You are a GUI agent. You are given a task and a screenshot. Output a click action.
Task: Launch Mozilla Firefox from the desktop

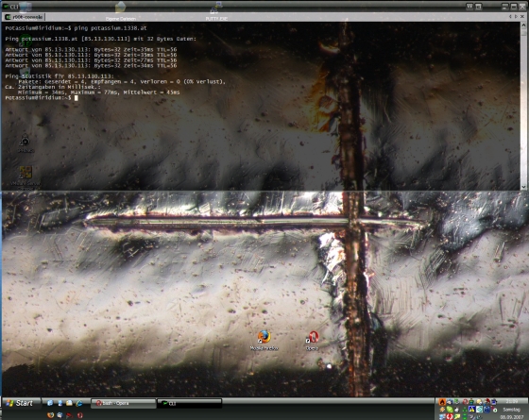coord(264,341)
